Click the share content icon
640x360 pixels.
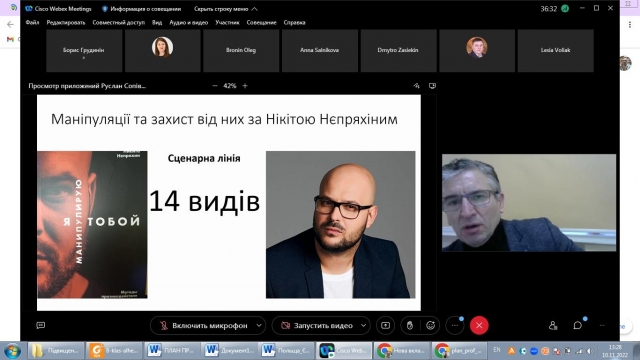pyautogui.click(x=385, y=325)
